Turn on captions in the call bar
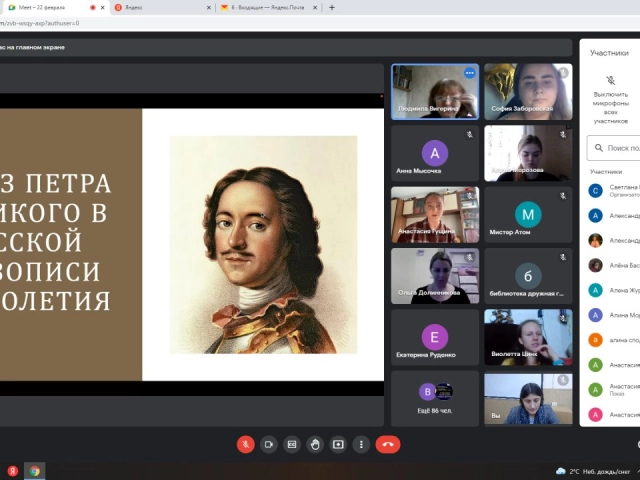640x480 pixels. tap(292, 444)
